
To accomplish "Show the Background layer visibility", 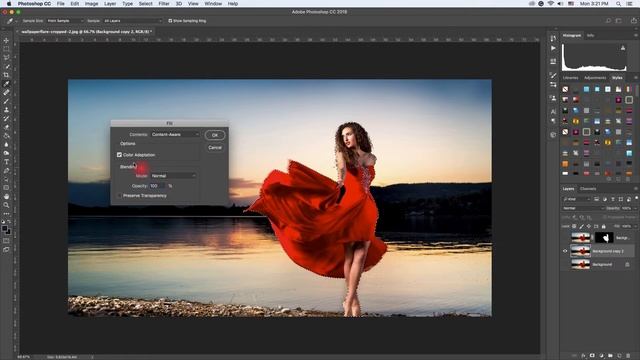I will click(565, 264).
